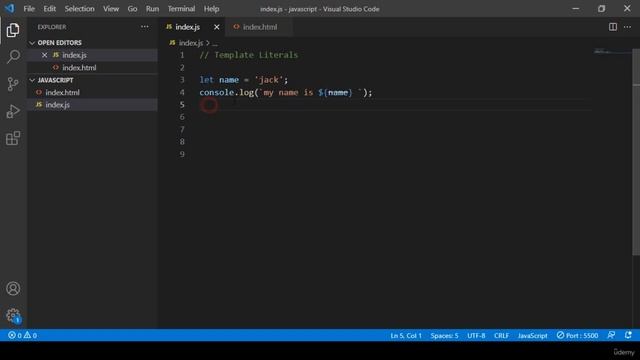Click index.js in the breadcrumb

coord(191,43)
